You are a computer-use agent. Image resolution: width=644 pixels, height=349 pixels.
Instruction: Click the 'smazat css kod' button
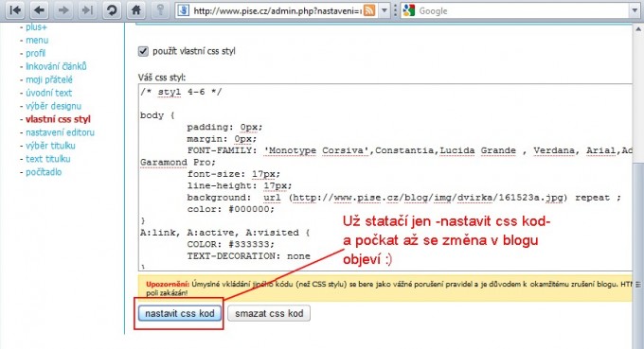tap(269, 313)
